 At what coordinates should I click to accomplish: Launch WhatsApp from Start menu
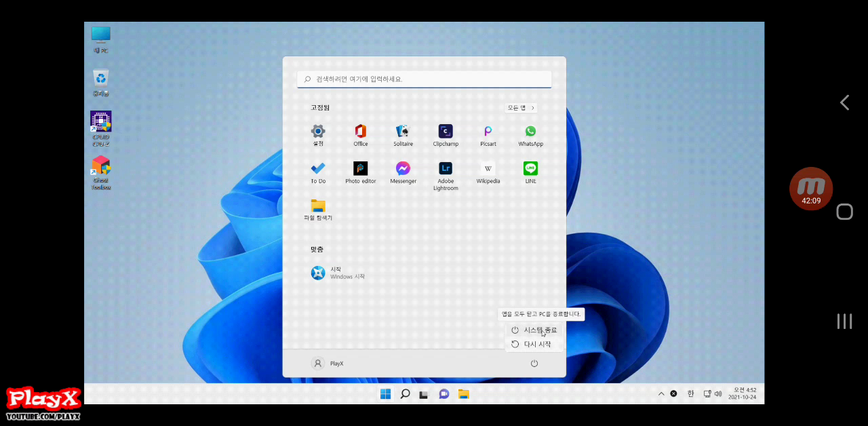click(x=530, y=135)
